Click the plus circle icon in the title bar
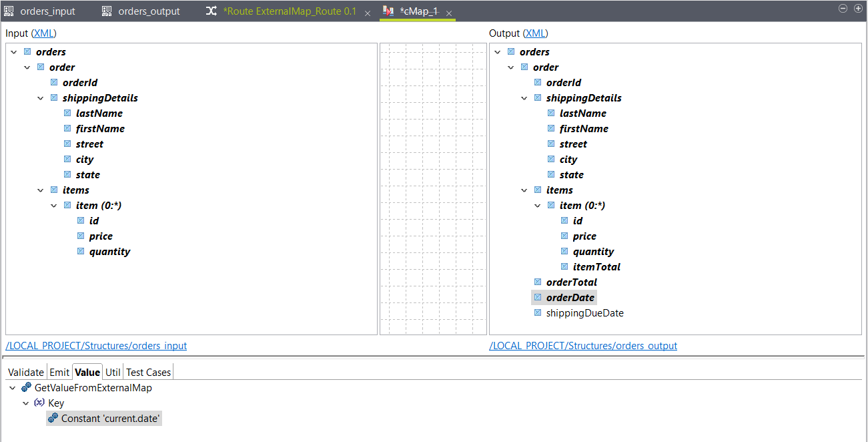 (859, 9)
